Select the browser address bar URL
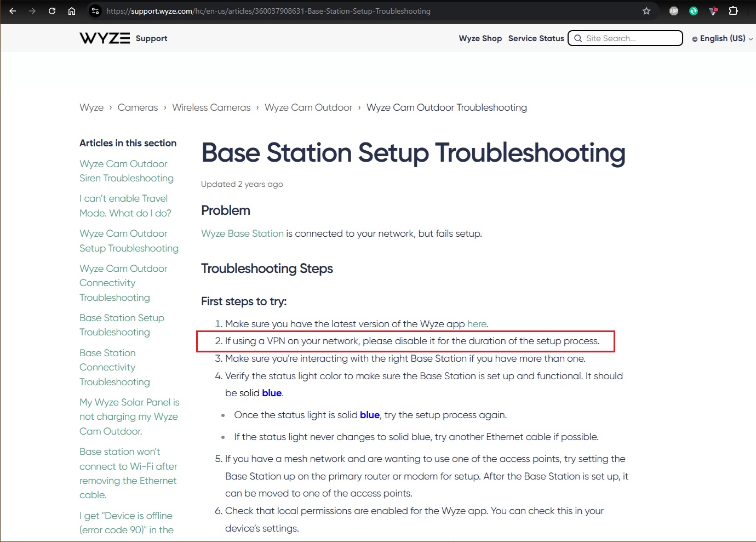The height and width of the screenshot is (542, 756). [268, 11]
